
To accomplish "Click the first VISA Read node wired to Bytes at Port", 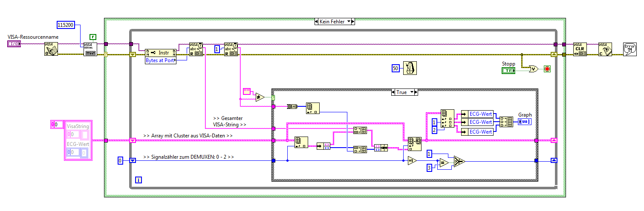I will point(196,49).
